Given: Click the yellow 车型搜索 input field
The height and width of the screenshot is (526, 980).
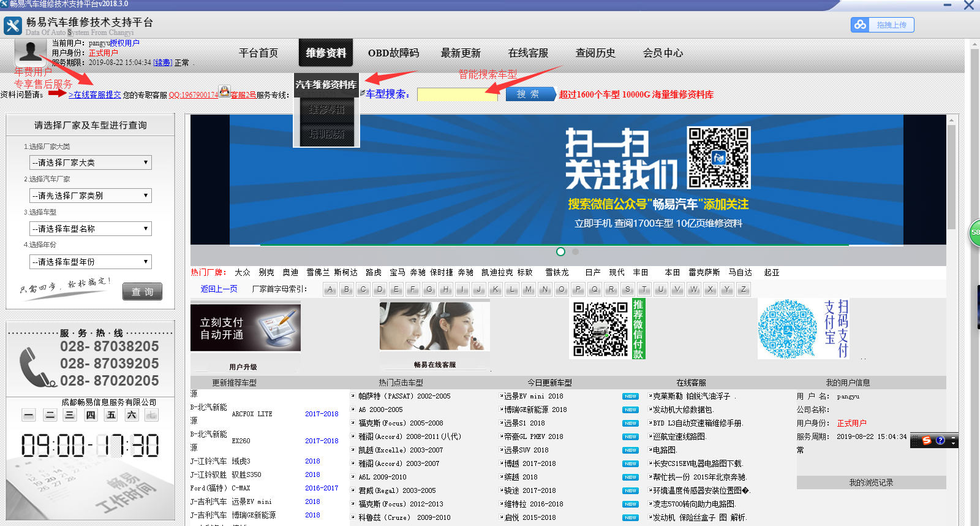Looking at the screenshot, I should pyautogui.click(x=457, y=94).
